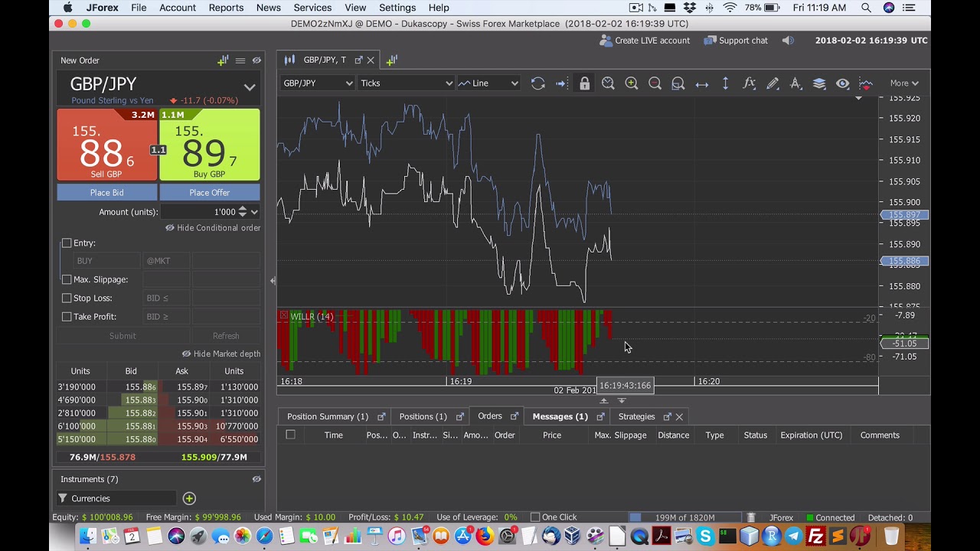This screenshot has height=551, width=980.
Task: Click the Amount units input field
Action: click(x=199, y=212)
